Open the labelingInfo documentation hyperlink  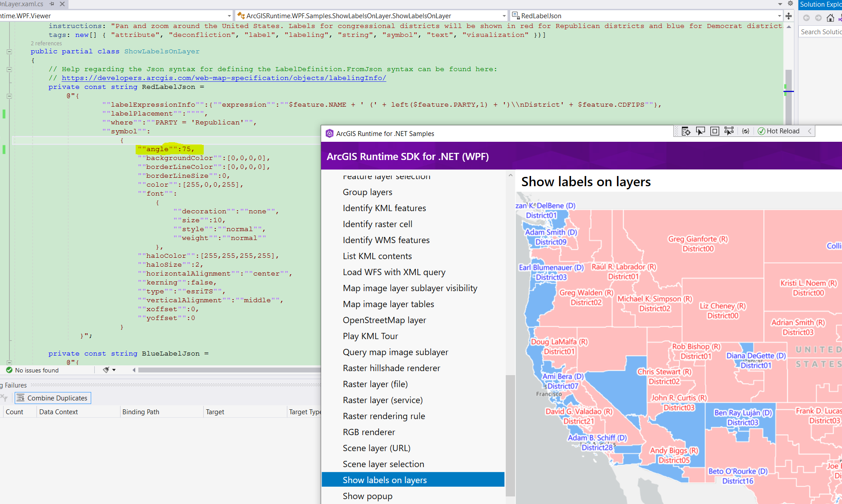[225, 77]
